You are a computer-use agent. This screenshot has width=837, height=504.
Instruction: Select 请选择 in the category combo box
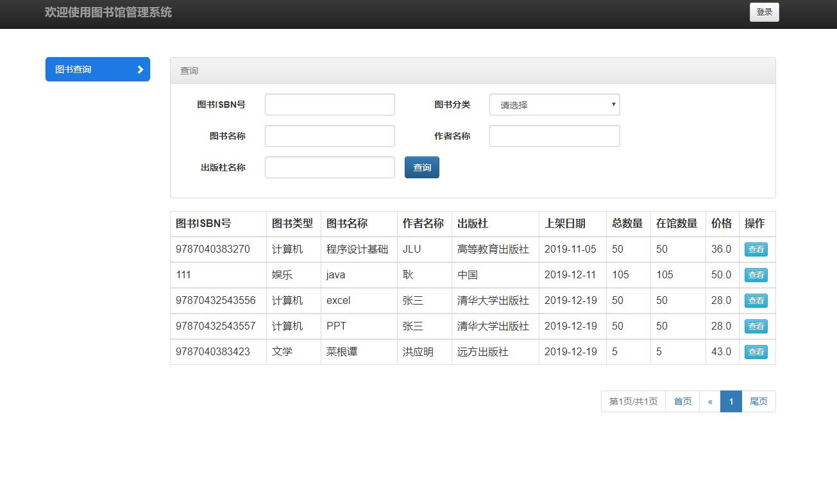point(555,105)
